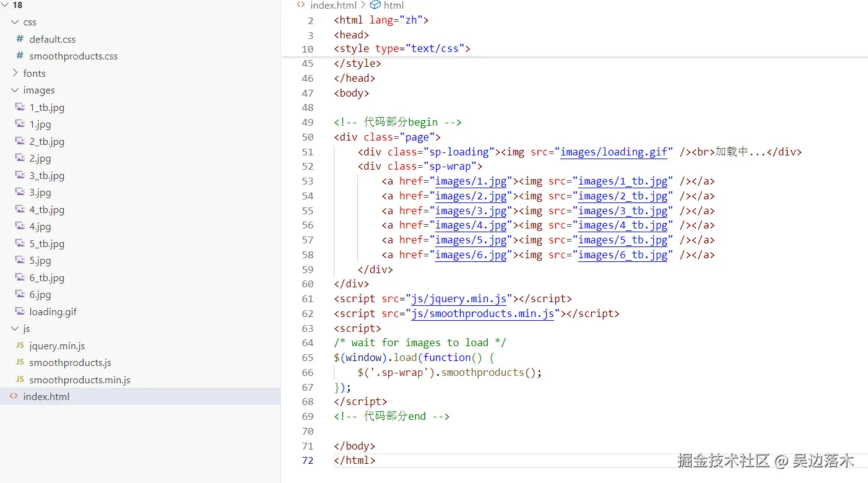This screenshot has width=868, height=483.
Task: Follow the images/loading.gif link
Action: pos(614,152)
